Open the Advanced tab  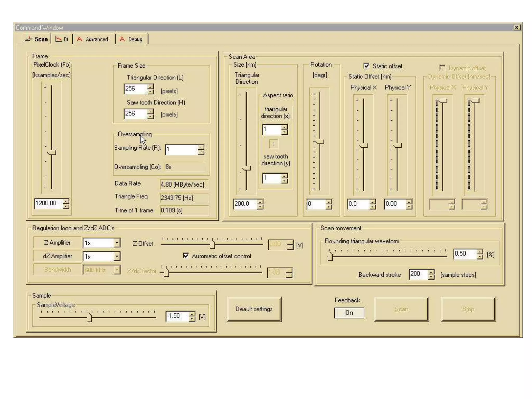point(93,39)
